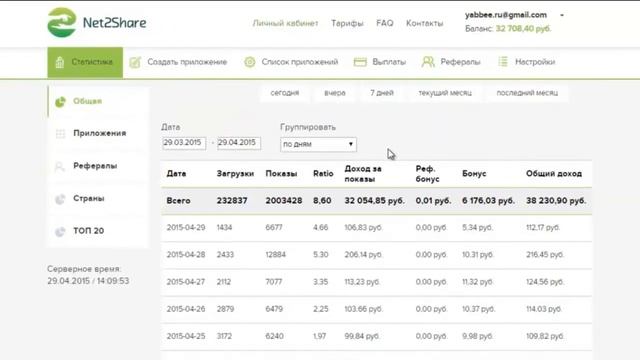640x360 pixels.
Task: Filter statistics by сегодня
Action: click(285, 93)
